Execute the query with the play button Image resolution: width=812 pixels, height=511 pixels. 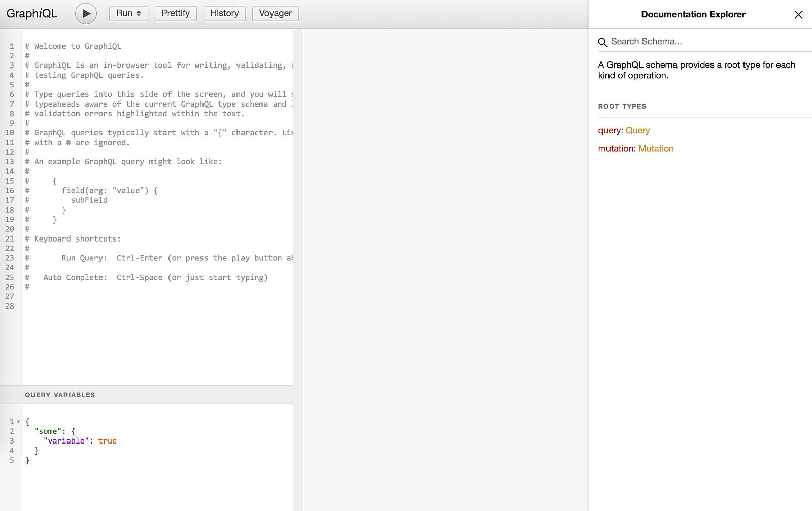click(x=86, y=14)
